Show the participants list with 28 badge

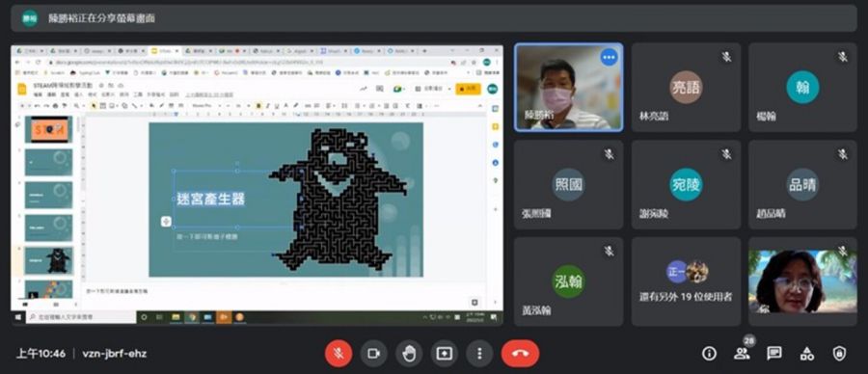pyautogui.click(x=742, y=354)
